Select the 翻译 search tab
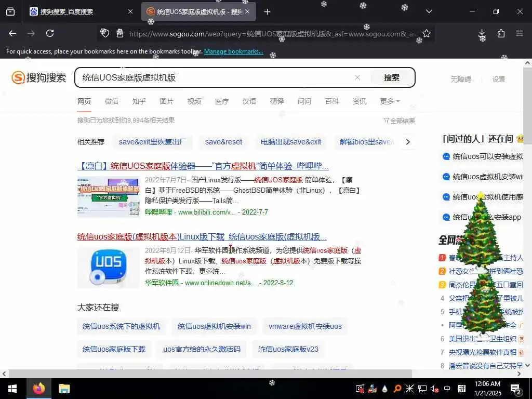 point(277,101)
